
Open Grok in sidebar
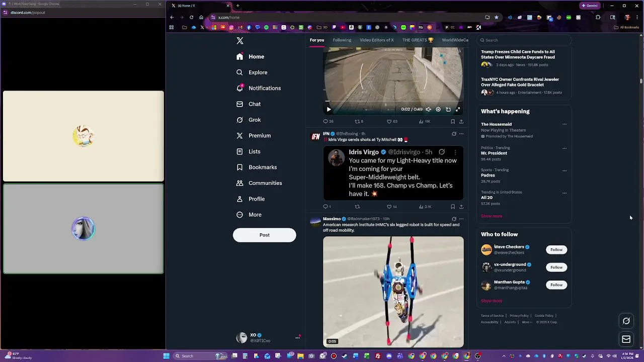coord(249,120)
